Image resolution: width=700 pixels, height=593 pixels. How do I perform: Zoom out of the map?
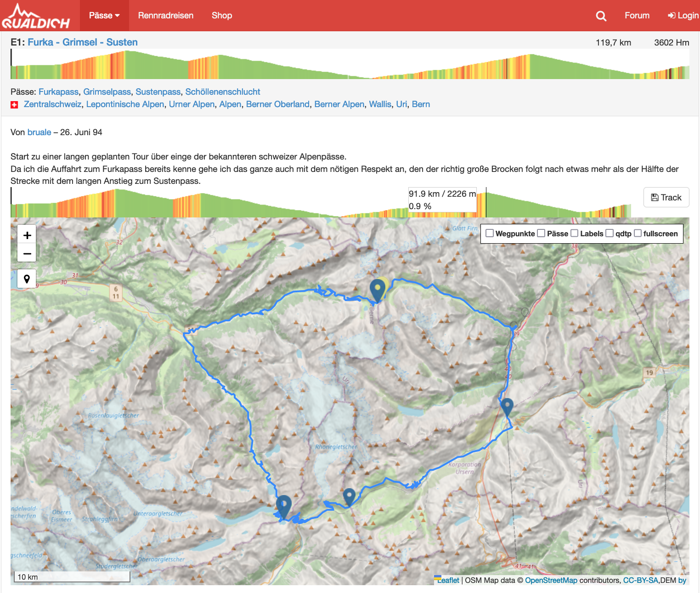27,253
